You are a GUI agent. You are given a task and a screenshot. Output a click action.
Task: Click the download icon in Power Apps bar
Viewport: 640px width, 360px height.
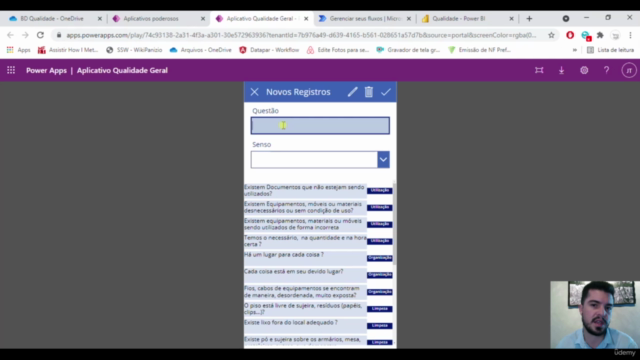[x=562, y=70]
